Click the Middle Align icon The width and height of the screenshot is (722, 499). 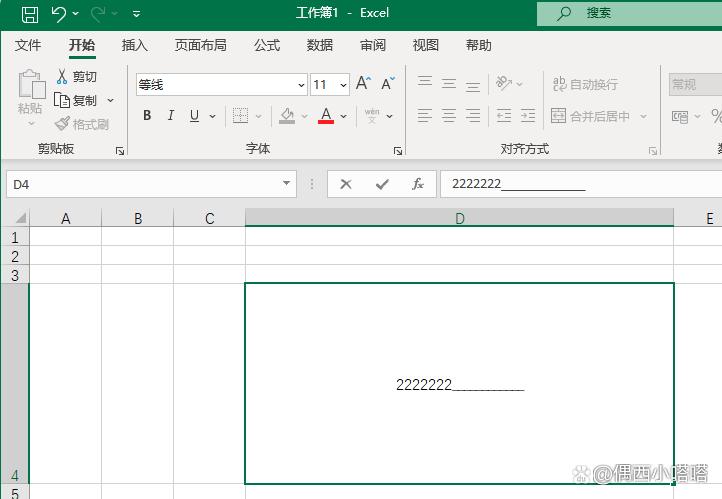[x=449, y=83]
